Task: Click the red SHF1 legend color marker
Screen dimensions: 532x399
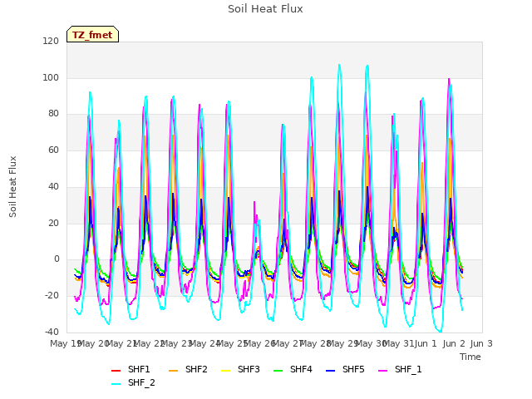Action: coord(116,371)
